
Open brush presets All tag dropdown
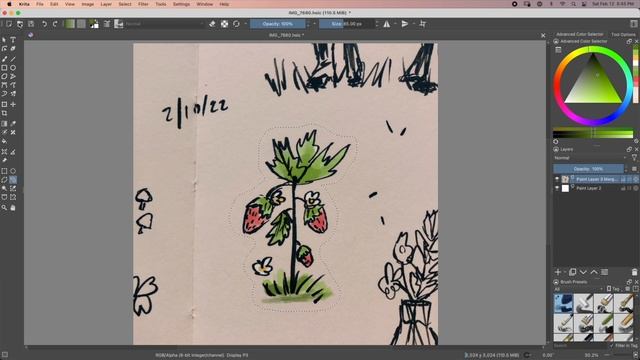578,289
